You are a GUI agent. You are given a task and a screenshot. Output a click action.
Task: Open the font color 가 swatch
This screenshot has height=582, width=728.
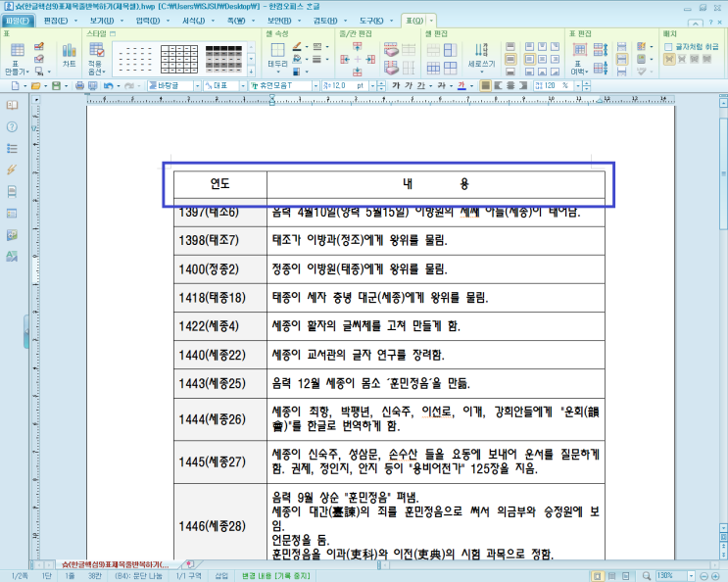point(461,86)
